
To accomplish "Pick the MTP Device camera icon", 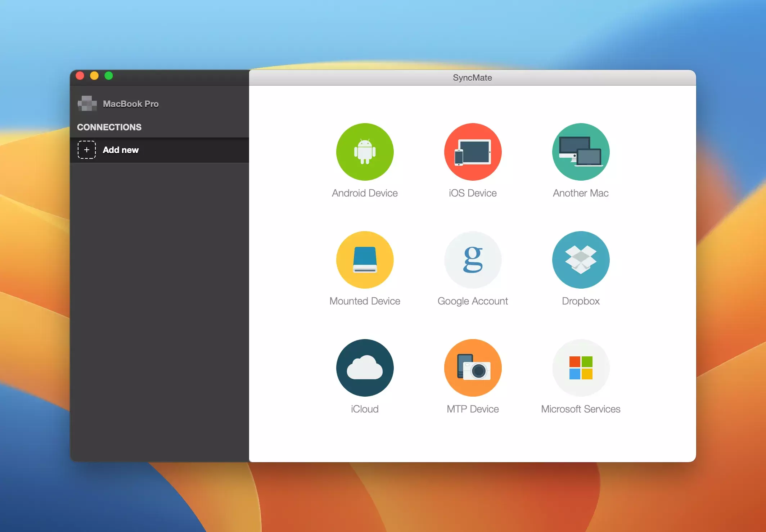I will (473, 368).
